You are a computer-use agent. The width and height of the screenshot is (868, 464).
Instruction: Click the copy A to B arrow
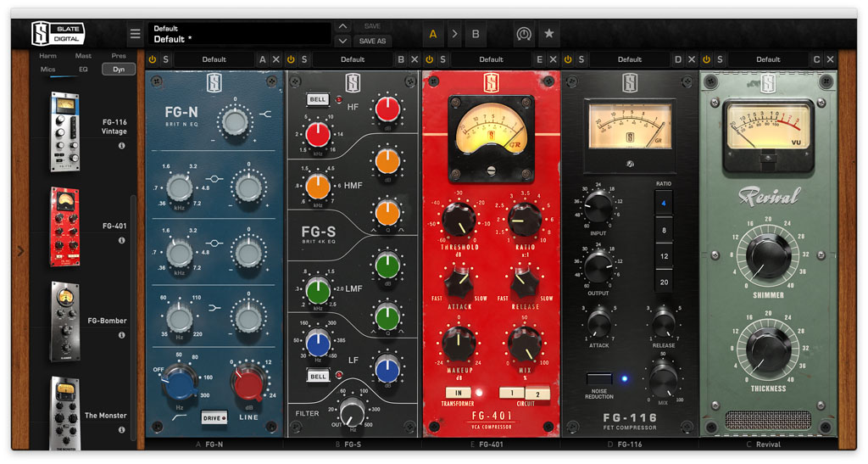[454, 34]
